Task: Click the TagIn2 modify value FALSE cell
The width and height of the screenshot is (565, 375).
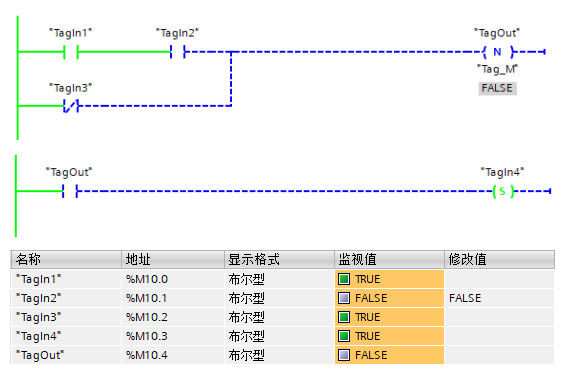Action: point(499,298)
